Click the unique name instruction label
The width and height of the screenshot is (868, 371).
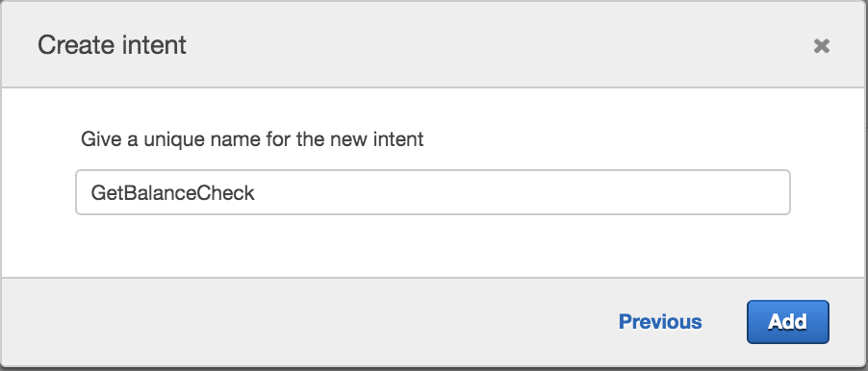(x=252, y=138)
